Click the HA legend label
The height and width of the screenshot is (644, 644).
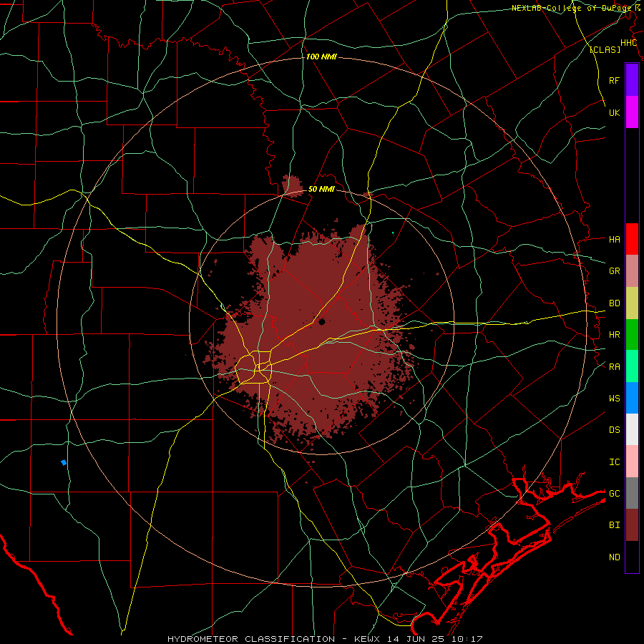click(614, 239)
